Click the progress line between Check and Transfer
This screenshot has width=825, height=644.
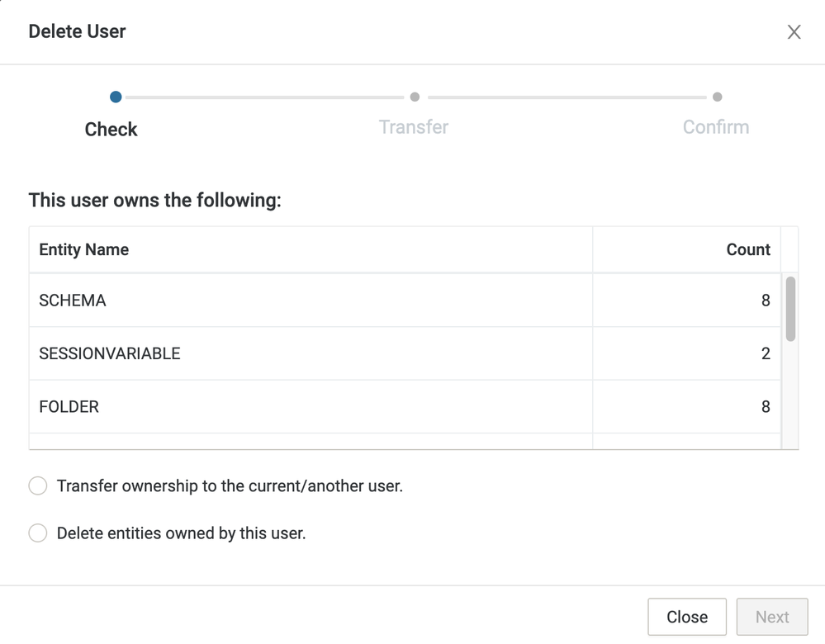tap(264, 97)
